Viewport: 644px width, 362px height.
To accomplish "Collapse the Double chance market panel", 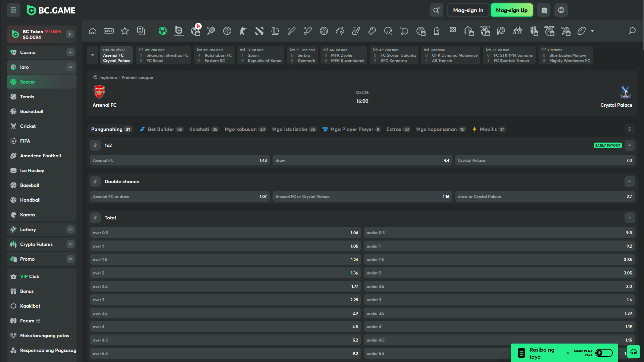I will 630,182.
